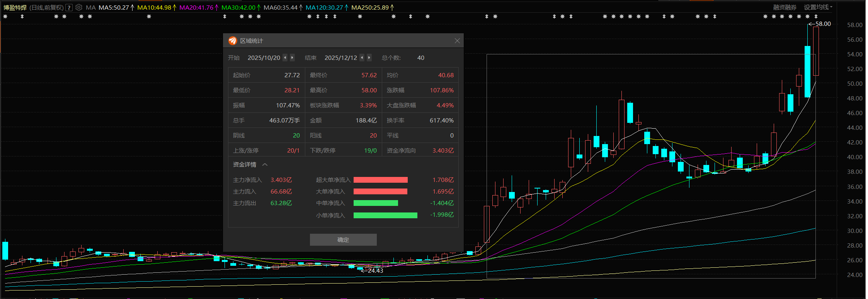Click the first event marker icon at far left
This screenshot has width=868, height=299.
5,16
